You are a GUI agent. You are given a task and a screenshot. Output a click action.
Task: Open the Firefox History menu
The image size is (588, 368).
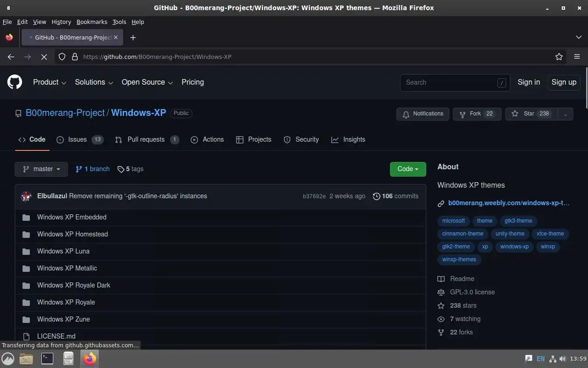pos(61,22)
